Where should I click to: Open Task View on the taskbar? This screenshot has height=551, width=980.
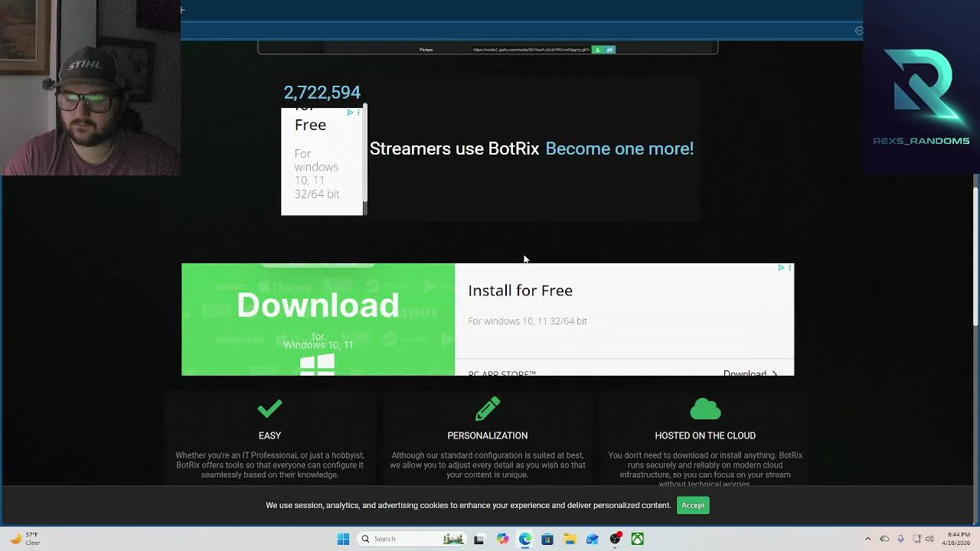point(479,539)
